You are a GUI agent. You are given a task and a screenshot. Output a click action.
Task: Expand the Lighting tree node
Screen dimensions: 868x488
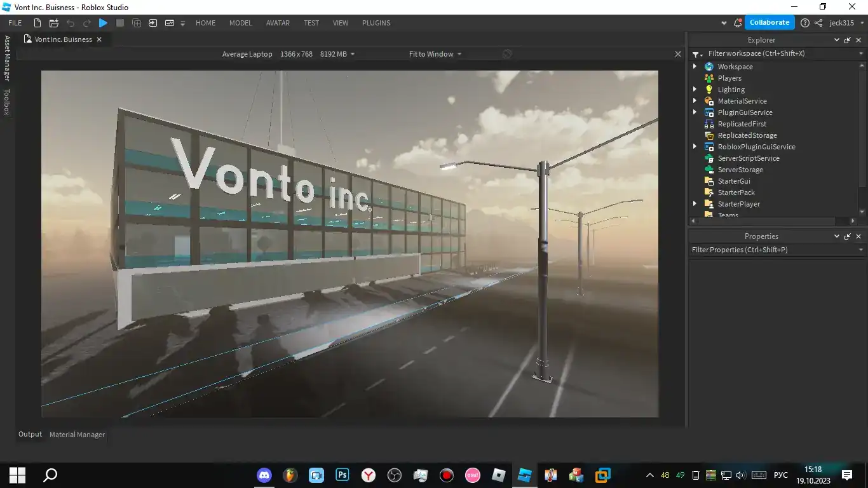695,90
